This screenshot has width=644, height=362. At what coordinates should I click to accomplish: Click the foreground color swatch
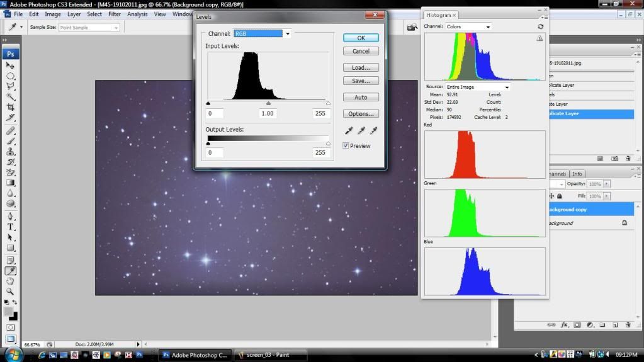[x=8, y=312]
